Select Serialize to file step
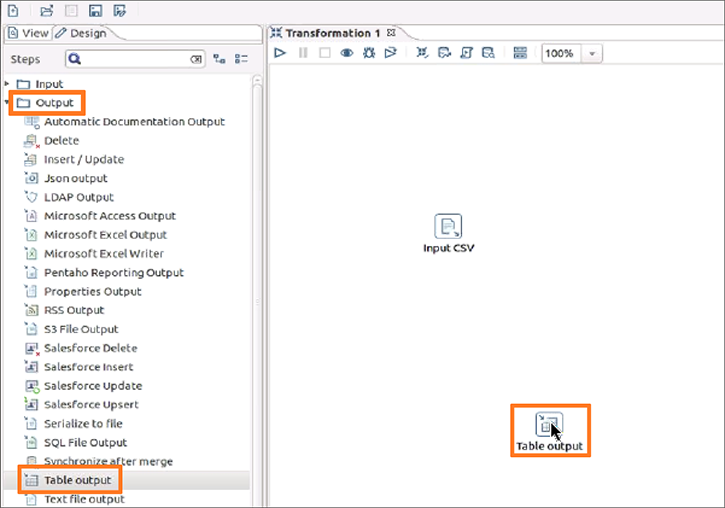Viewport: 725px width, 508px height. [74, 423]
